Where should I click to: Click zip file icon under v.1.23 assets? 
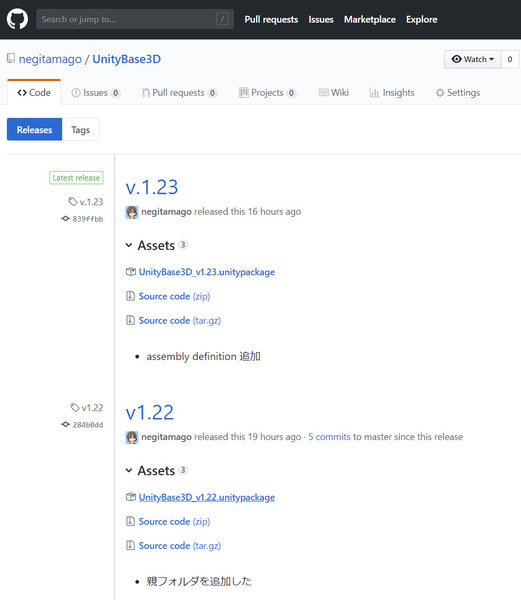click(130, 296)
